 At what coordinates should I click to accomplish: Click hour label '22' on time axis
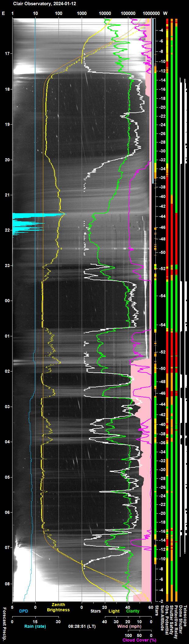click(7, 230)
